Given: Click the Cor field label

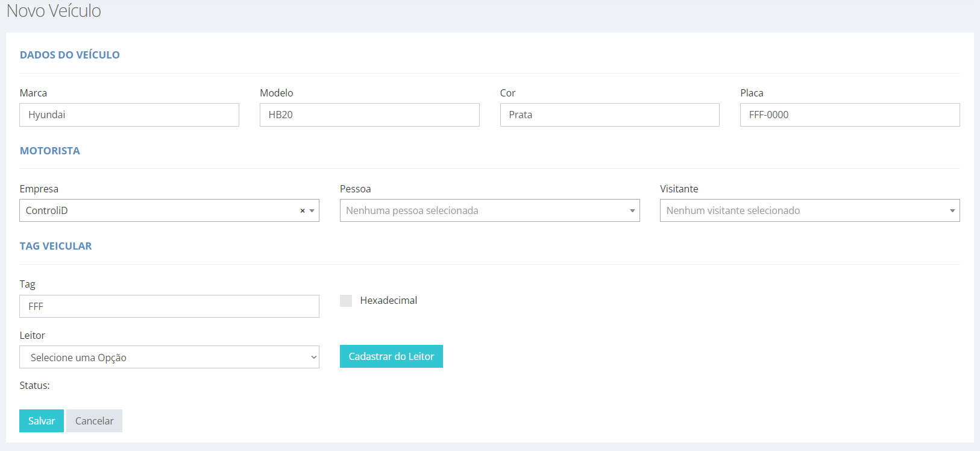Looking at the screenshot, I should coord(508,93).
